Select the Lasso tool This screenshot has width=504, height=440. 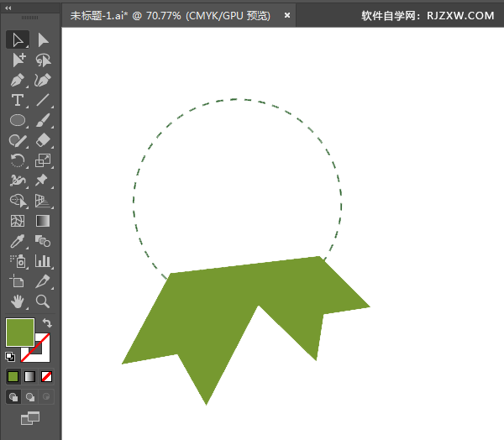tap(43, 60)
